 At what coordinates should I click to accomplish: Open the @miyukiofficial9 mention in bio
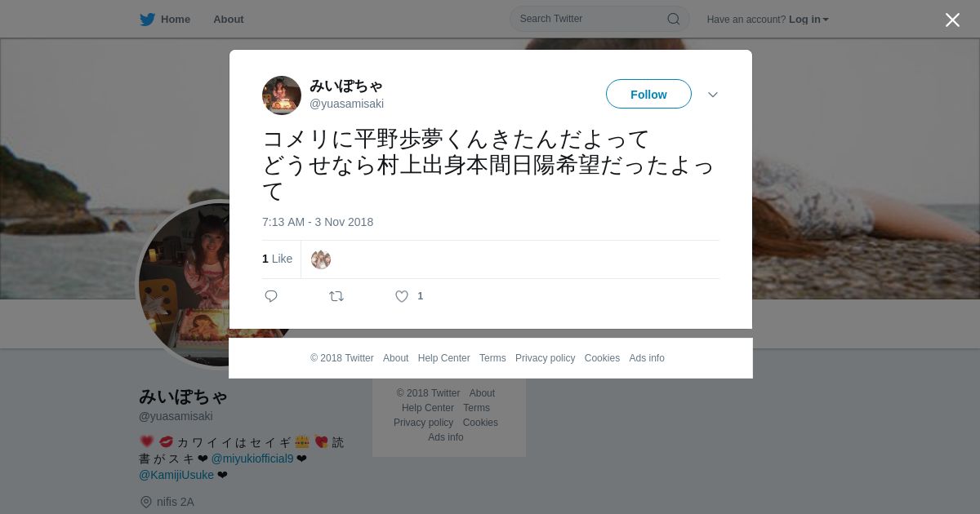[x=252, y=459]
